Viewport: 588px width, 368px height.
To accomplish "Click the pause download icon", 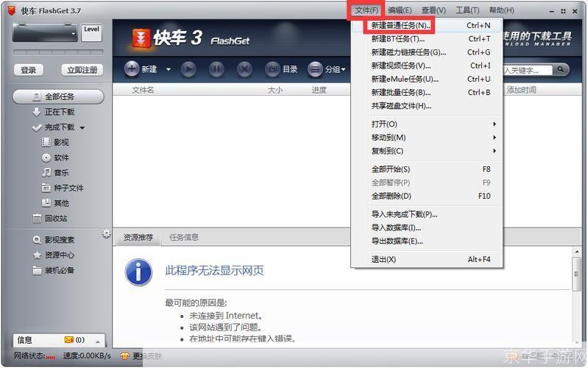I will 216,69.
